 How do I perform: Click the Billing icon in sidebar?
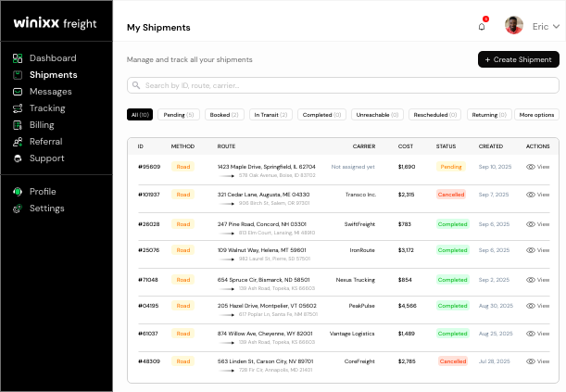(x=18, y=125)
